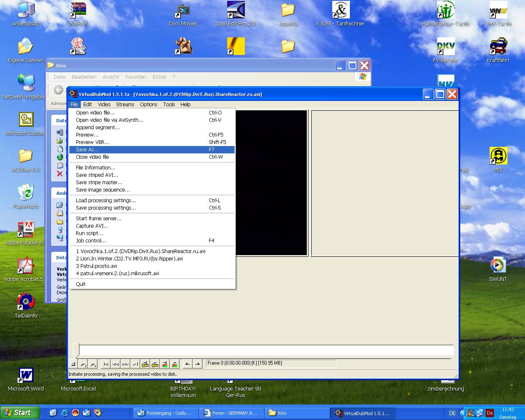The height and width of the screenshot is (420, 525).
Task: Go to next keyframe icon
Action: click(x=155, y=364)
